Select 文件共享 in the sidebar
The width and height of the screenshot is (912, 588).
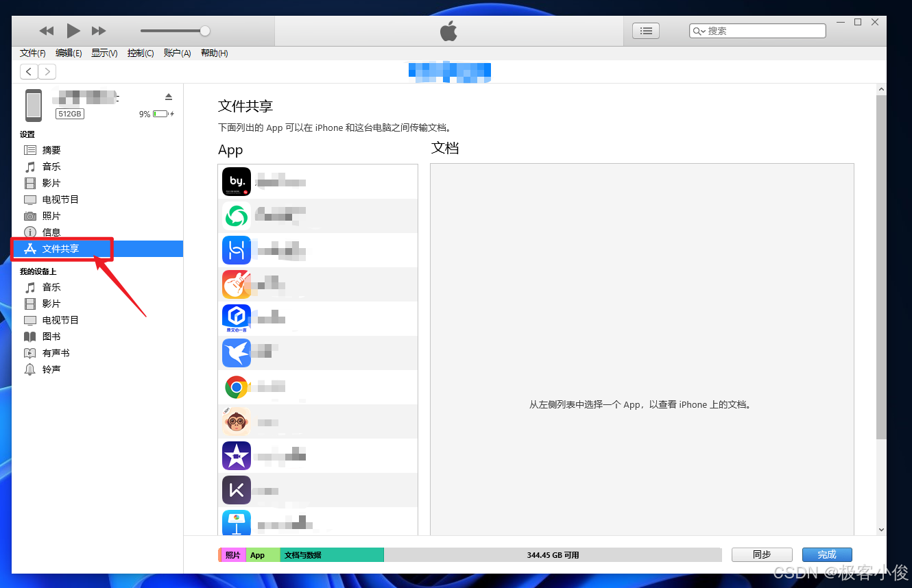[97, 249]
